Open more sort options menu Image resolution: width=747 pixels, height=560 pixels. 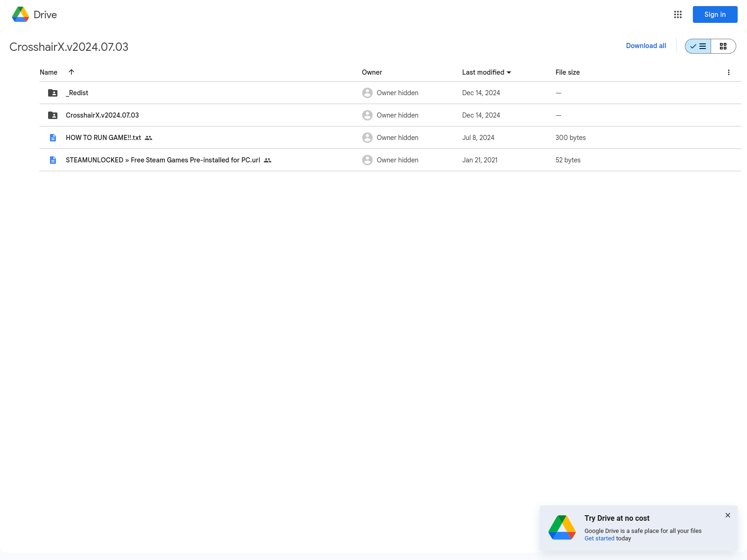pos(728,72)
